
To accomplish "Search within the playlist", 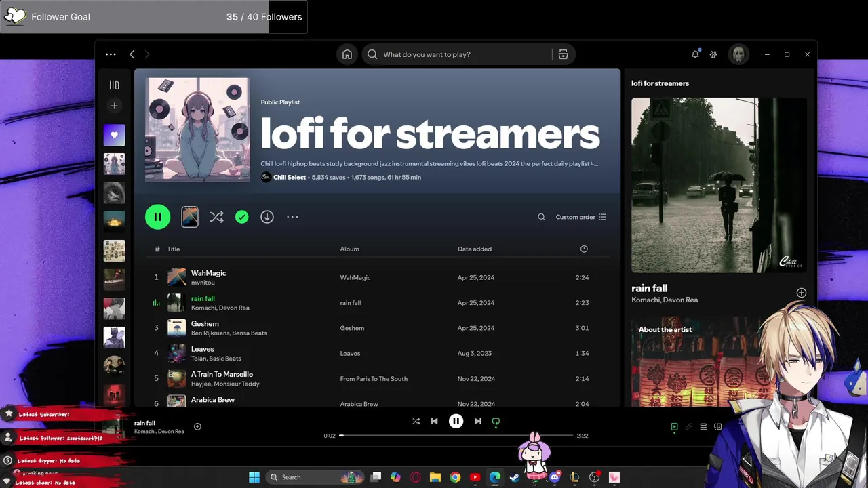I will point(541,217).
